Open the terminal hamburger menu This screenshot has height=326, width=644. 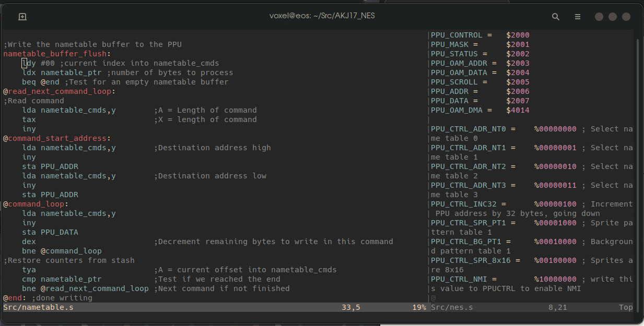pyautogui.click(x=578, y=17)
